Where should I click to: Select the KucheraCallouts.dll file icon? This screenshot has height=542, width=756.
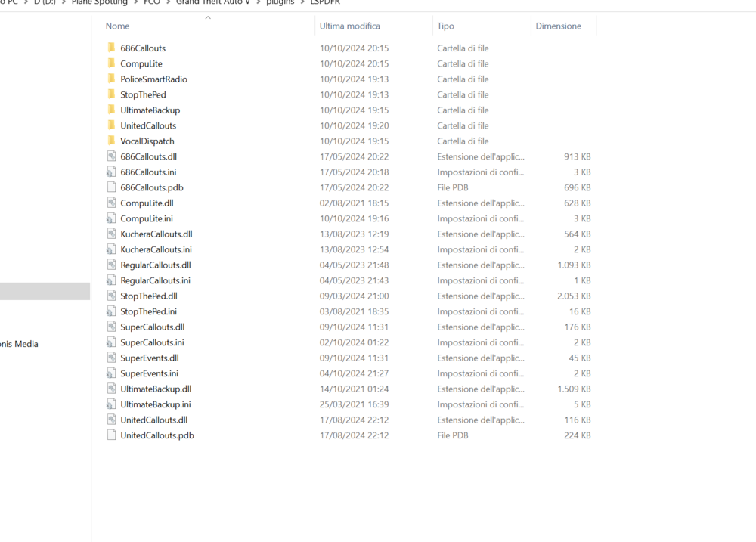111,234
